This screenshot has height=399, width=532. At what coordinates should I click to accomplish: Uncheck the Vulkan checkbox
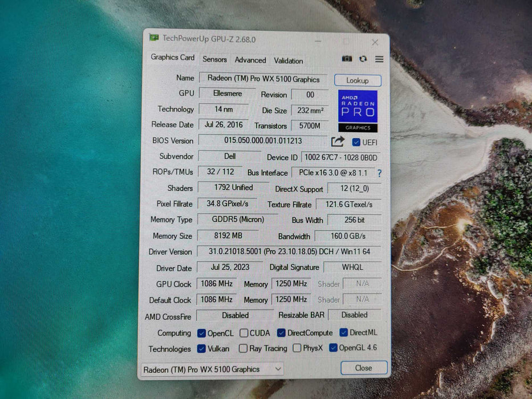tap(201, 348)
